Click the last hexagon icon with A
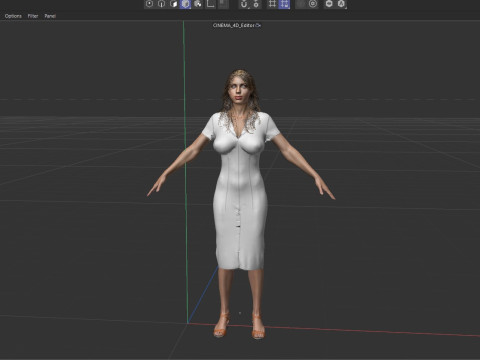The image size is (480, 360). (341, 4)
